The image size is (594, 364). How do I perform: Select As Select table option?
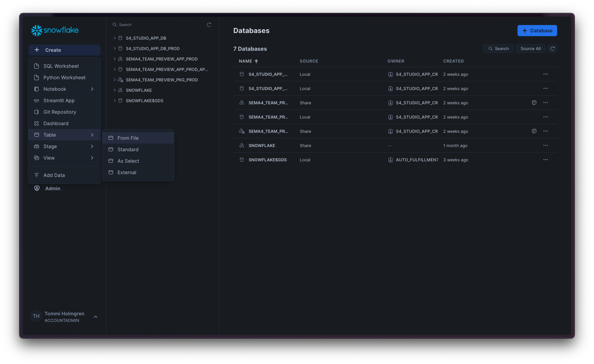point(138,161)
